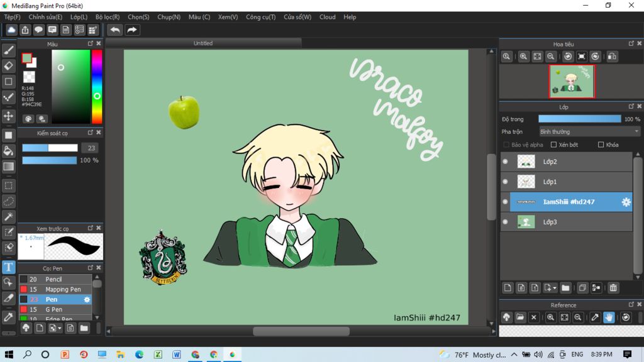Select the Magic Wand tool

[8, 217]
